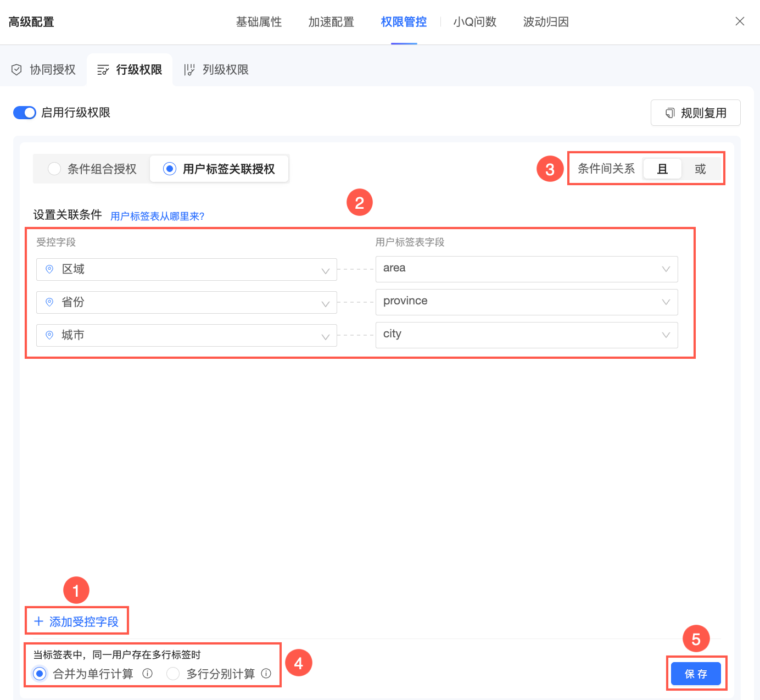
Task: Click the location pin icon beside 区域
Action: point(49,269)
